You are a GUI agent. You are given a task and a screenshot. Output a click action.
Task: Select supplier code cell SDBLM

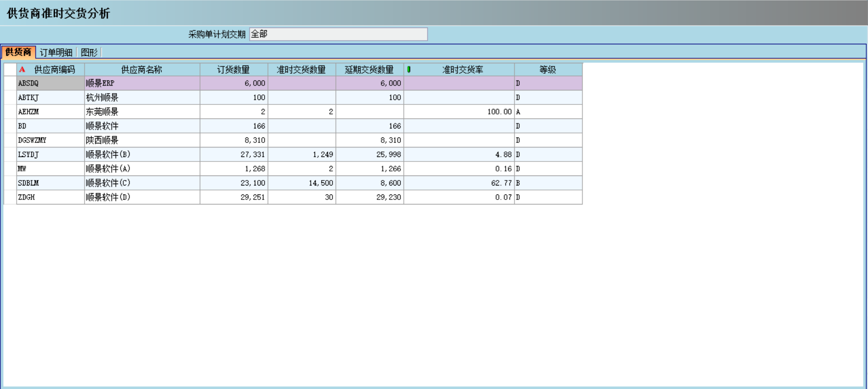50,183
